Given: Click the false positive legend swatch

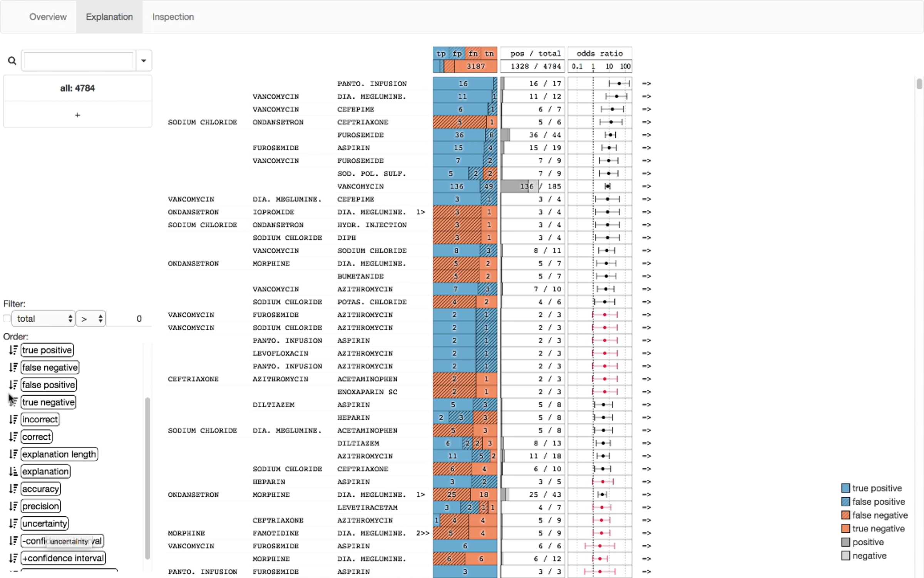Looking at the screenshot, I should click(x=845, y=502).
